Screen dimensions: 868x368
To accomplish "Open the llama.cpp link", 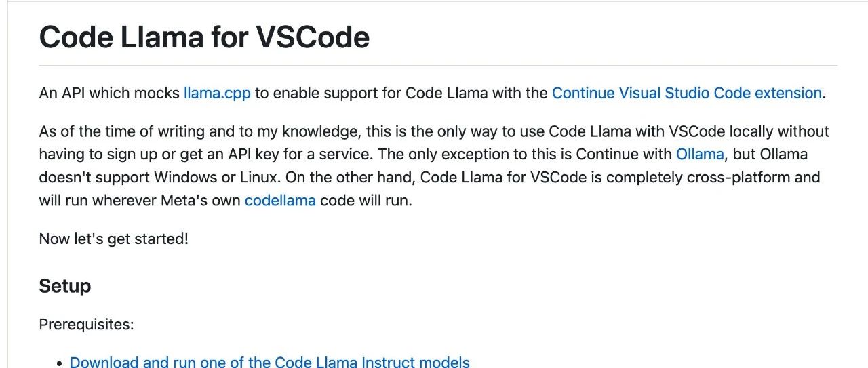I will [x=217, y=93].
